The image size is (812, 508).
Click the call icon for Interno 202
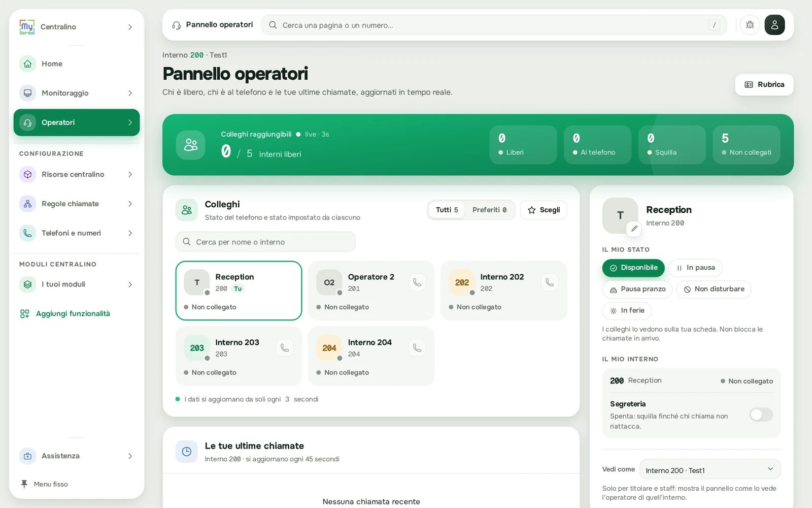pos(550,282)
